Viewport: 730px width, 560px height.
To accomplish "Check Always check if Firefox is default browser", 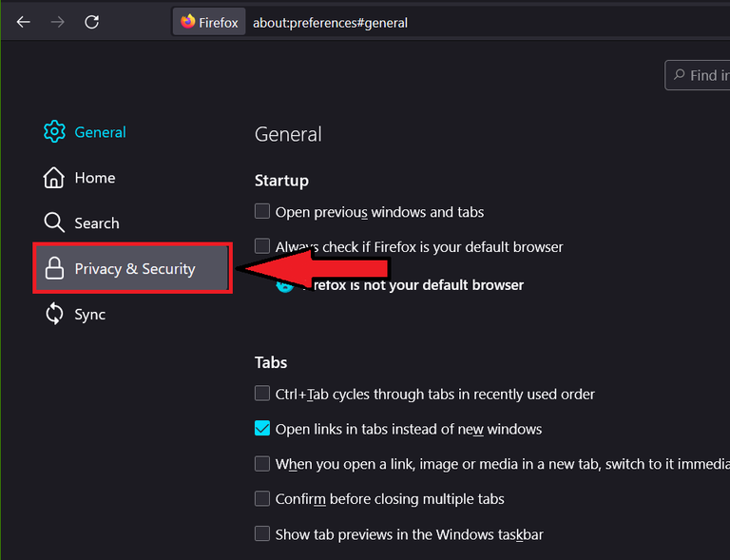I will click(x=262, y=247).
